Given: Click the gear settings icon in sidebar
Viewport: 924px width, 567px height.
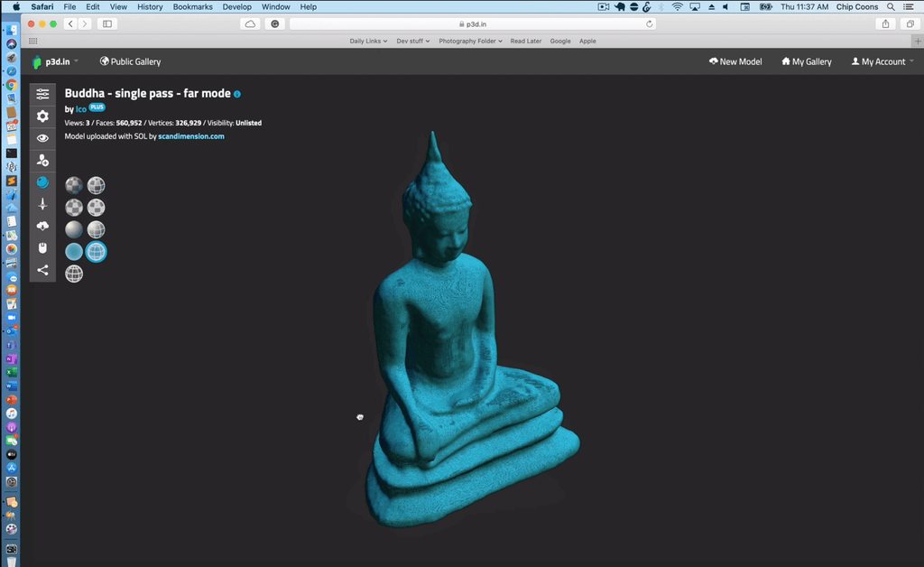Looking at the screenshot, I should click(x=42, y=116).
